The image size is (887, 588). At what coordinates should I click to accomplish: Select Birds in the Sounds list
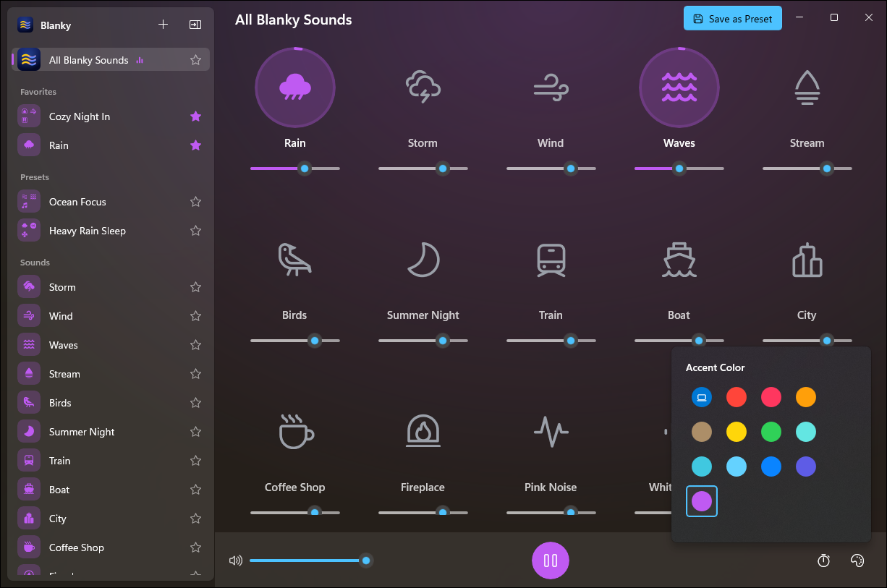pyautogui.click(x=111, y=403)
